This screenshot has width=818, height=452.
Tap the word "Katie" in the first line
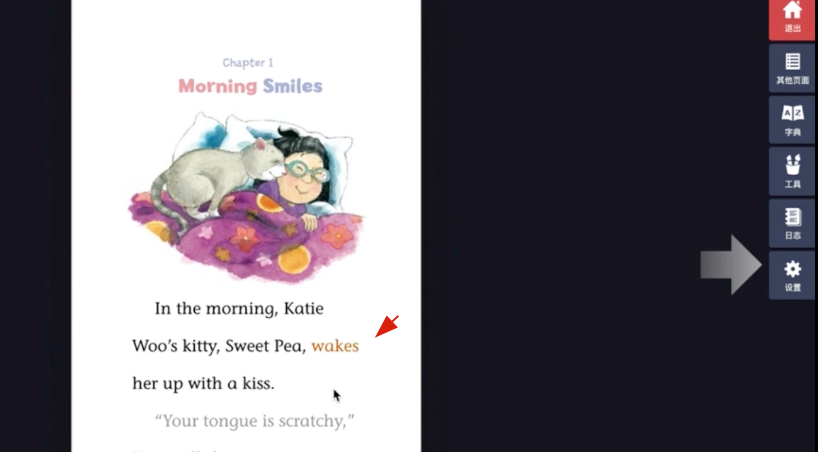[304, 308]
